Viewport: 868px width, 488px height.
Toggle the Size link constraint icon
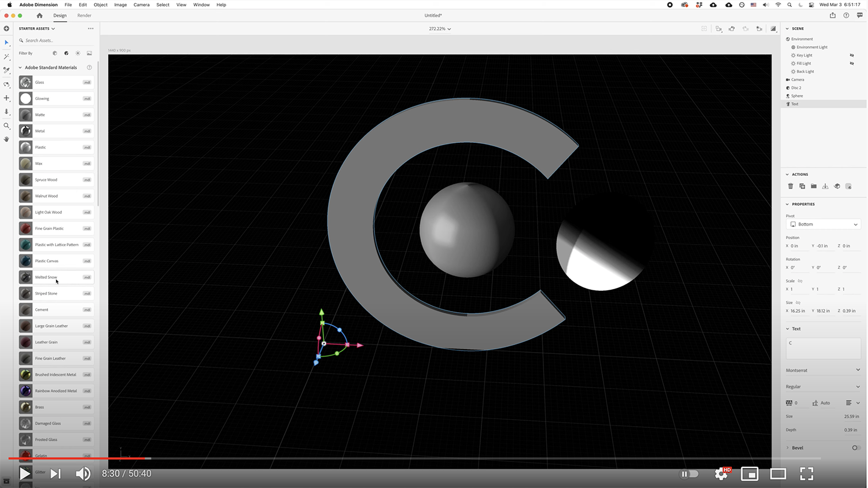[x=798, y=302]
